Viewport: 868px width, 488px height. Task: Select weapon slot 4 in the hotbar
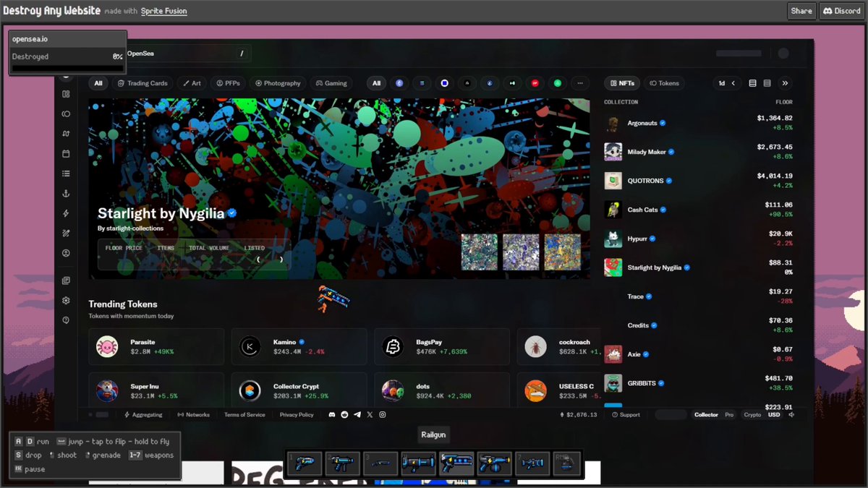coord(418,463)
